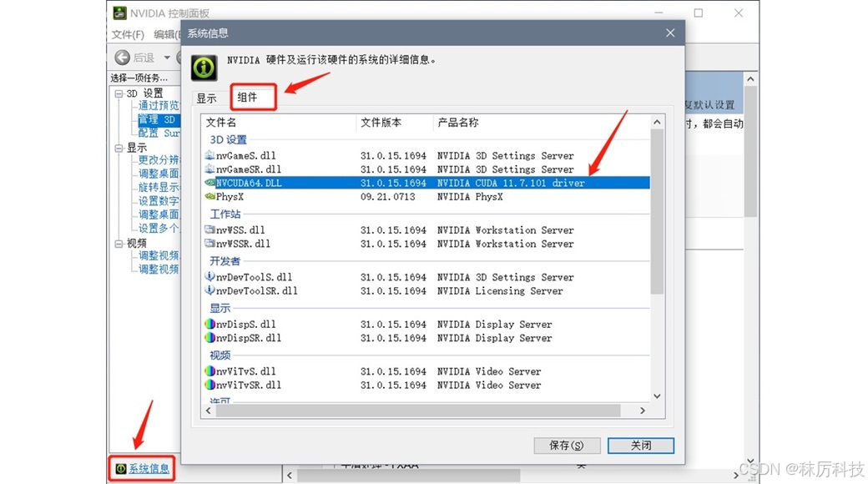Open the 文件(F) menu
The width and height of the screenshot is (868, 484).
(128, 34)
